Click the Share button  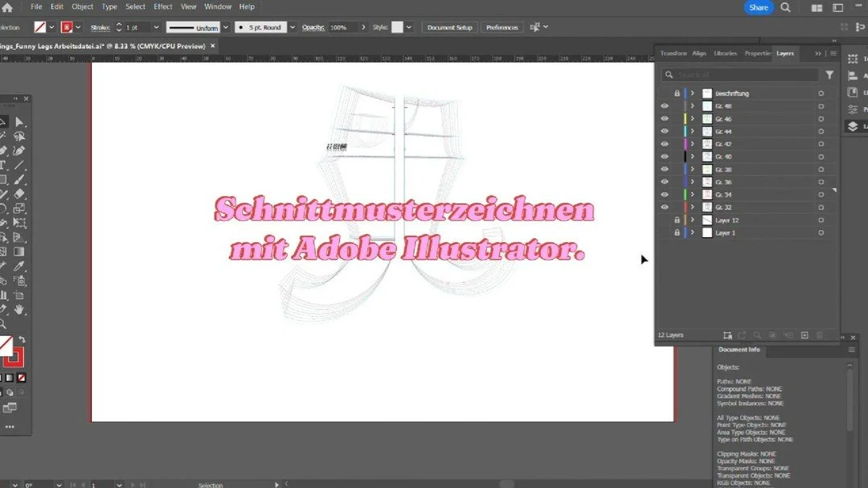pos(759,8)
